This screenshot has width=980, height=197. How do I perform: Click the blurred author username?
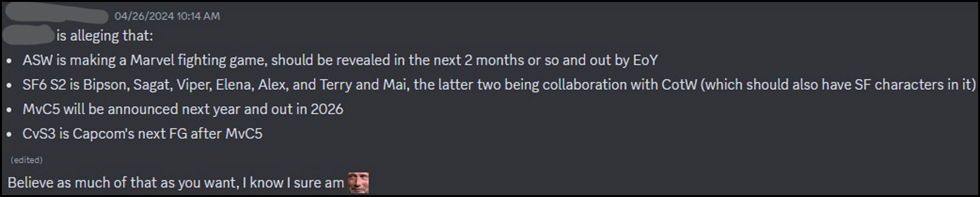(x=56, y=16)
